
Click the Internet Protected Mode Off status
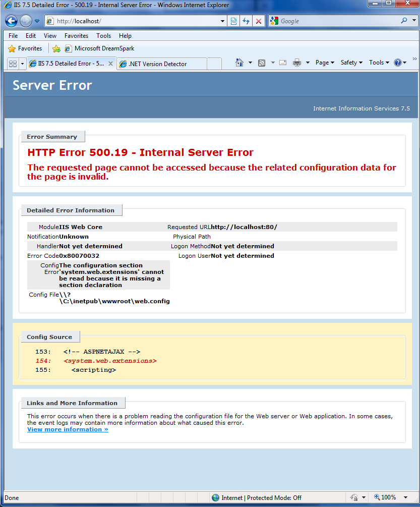coord(257,497)
